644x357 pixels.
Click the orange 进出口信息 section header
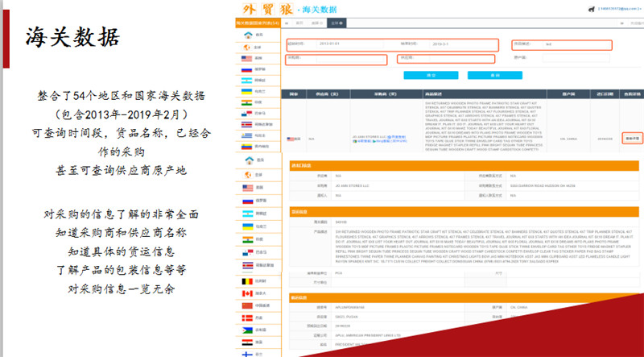pyautogui.click(x=464, y=165)
